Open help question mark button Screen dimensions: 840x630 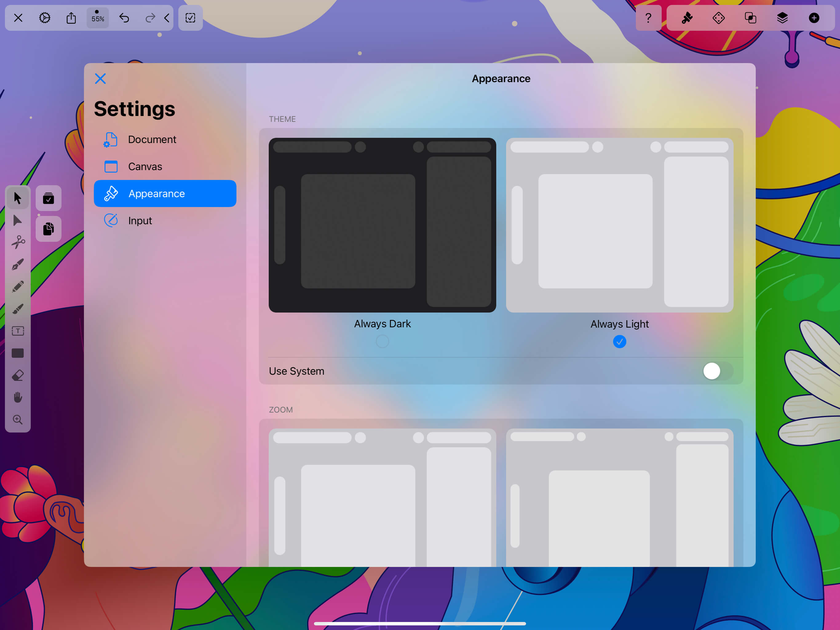point(648,18)
